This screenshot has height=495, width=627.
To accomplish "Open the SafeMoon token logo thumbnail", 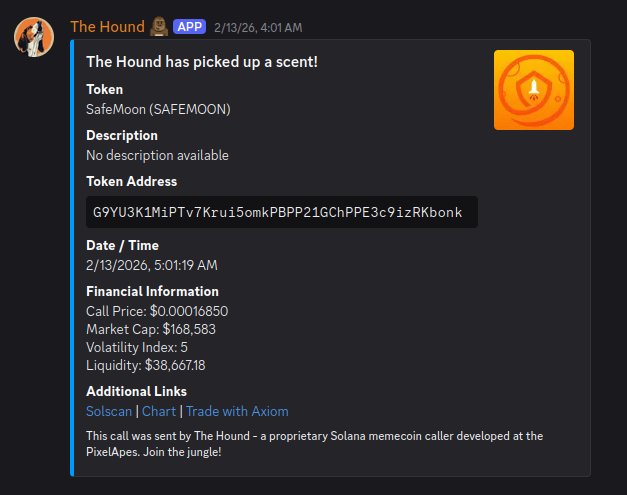I will (x=533, y=90).
